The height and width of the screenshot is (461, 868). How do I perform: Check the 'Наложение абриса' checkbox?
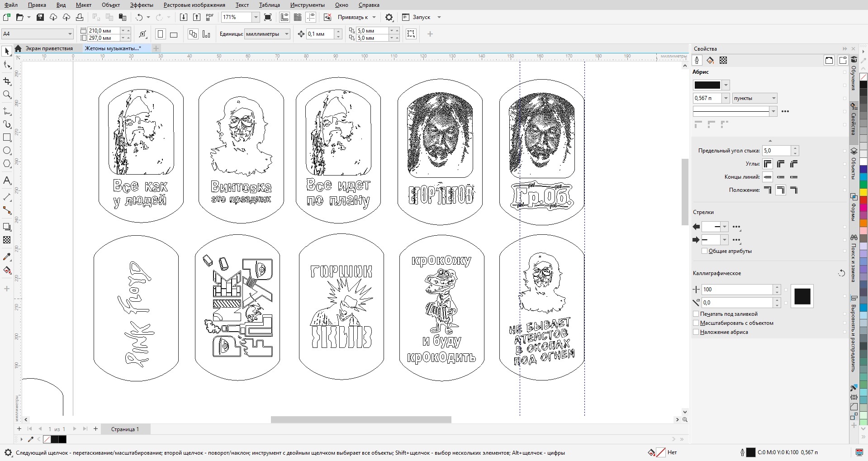coord(696,332)
